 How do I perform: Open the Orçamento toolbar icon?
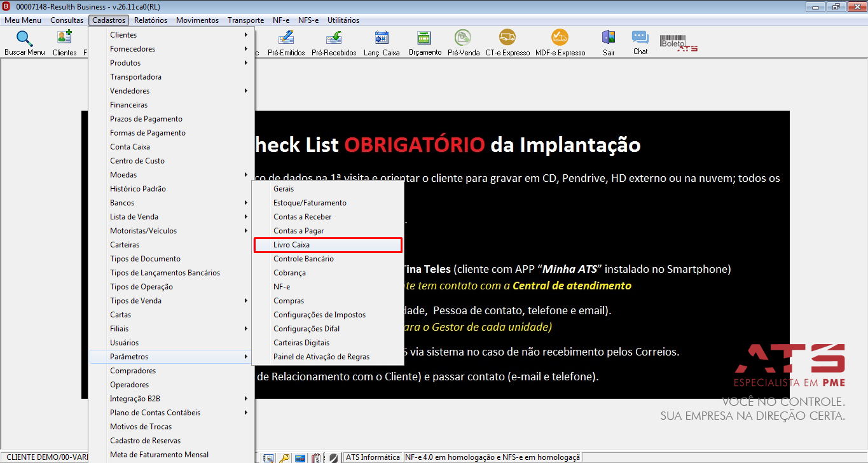point(425,43)
